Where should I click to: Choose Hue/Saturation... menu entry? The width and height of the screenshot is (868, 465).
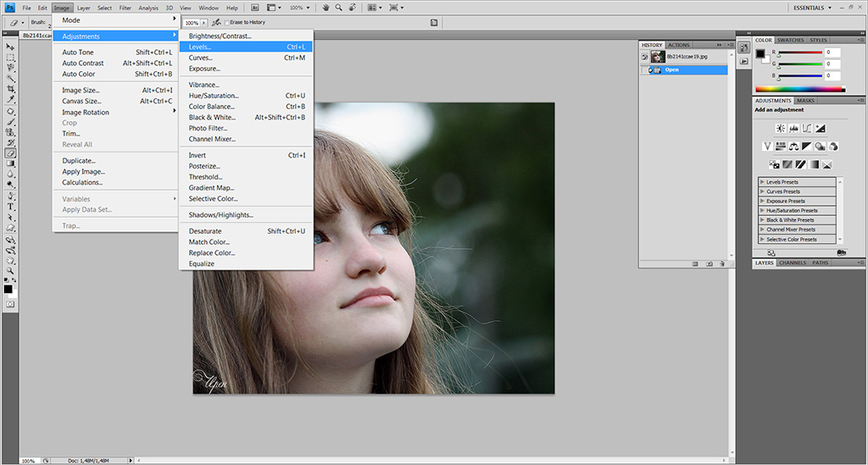coord(246,96)
